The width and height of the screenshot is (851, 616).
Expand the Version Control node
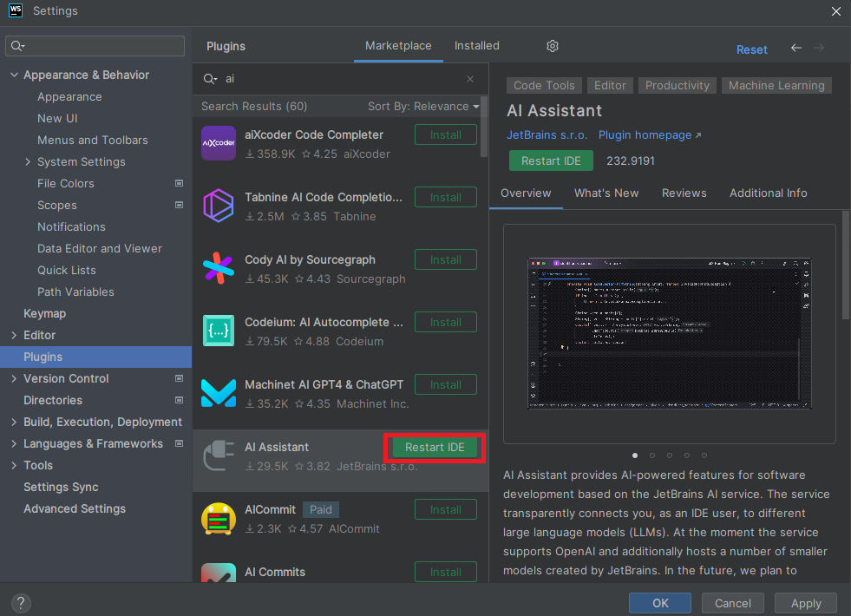point(14,378)
